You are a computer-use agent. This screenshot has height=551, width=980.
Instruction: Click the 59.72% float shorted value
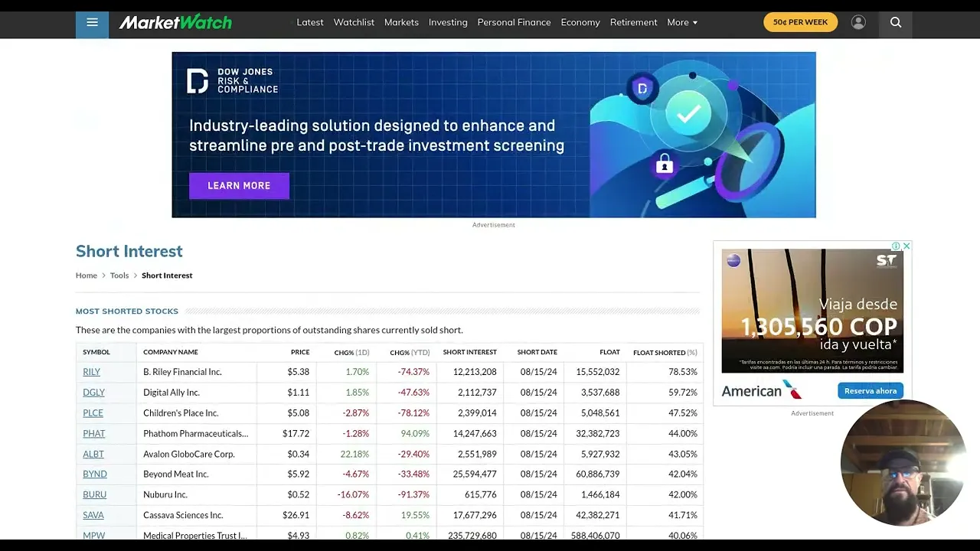[683, 393]
